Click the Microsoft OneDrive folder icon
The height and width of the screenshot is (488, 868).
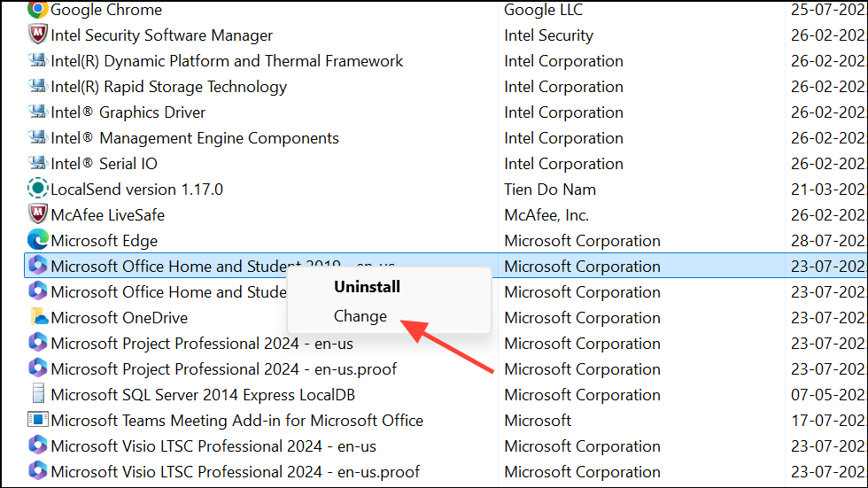click(37, 318)
